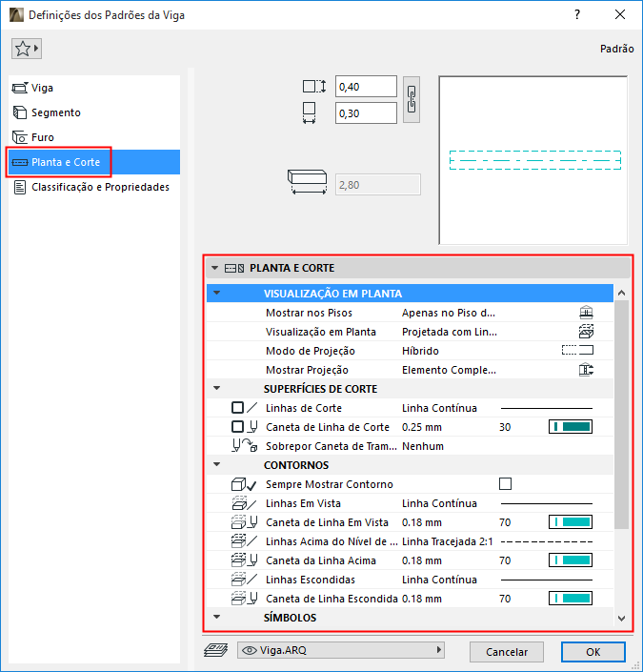Click cut line pen width 0.25 mm
Screen dimensions: 643x672
422,427
